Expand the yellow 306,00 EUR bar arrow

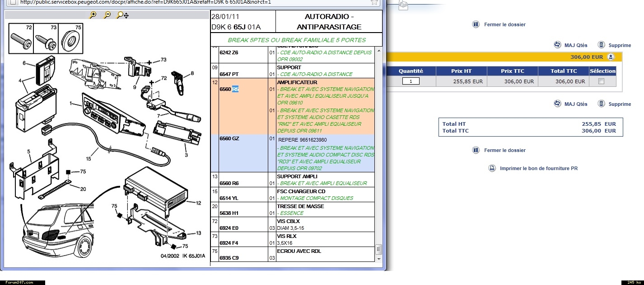611,57
